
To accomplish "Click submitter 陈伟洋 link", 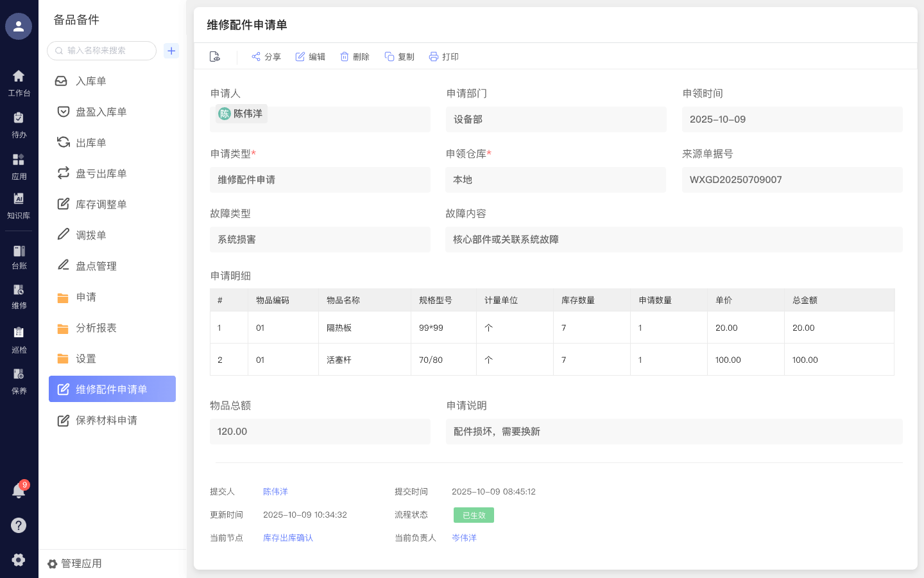I will point(275,491).
